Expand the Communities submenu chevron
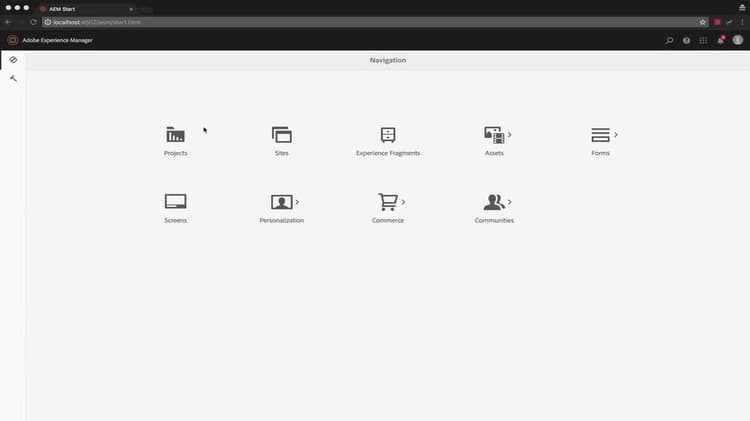The width and height of the screenshot is (750, 421). click(x=510, y=202)
